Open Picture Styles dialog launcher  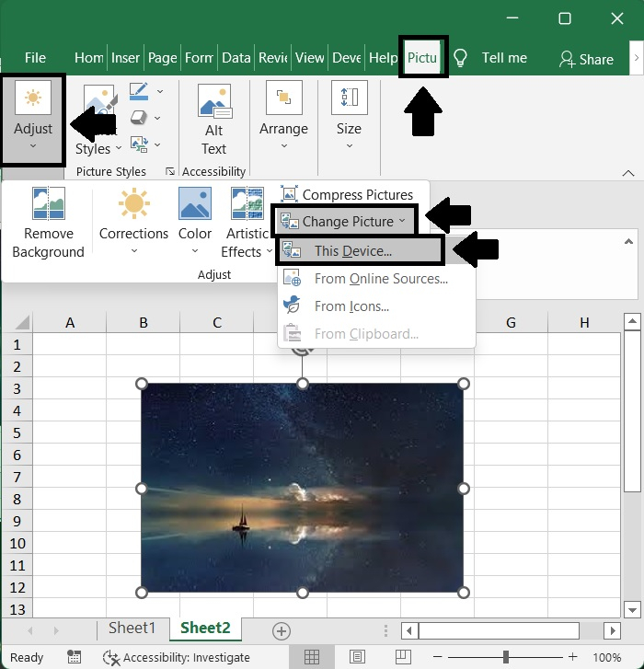click(x=170, y=171)
